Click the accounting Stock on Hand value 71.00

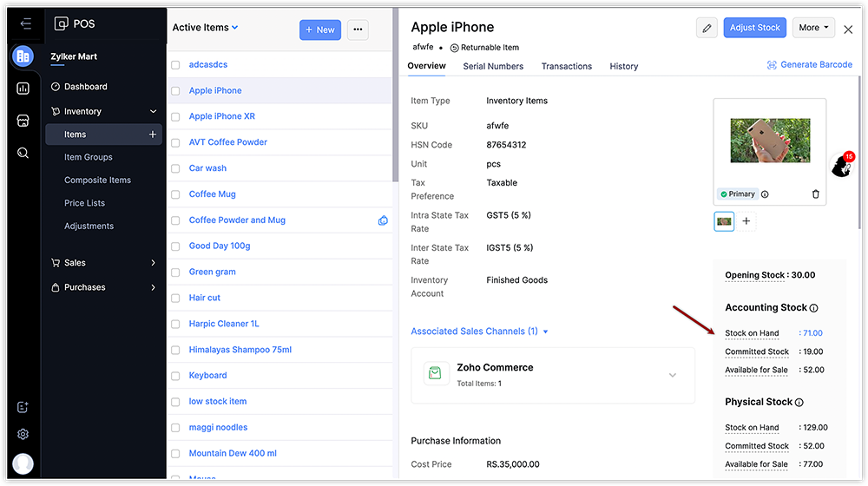point(812,333)
